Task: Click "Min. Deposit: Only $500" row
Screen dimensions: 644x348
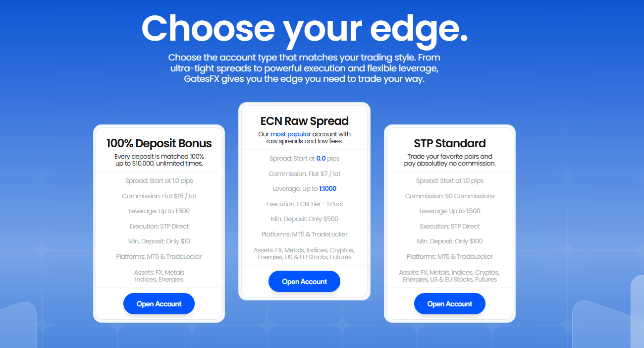Action: tap(304, 219)
